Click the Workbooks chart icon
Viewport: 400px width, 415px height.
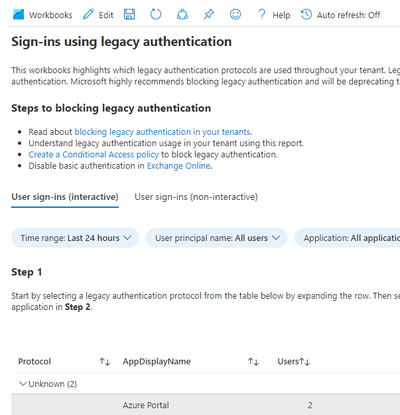[18, 15]
